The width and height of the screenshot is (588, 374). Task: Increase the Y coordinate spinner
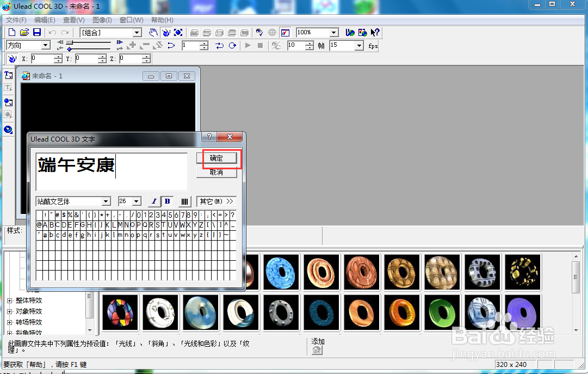102,56
